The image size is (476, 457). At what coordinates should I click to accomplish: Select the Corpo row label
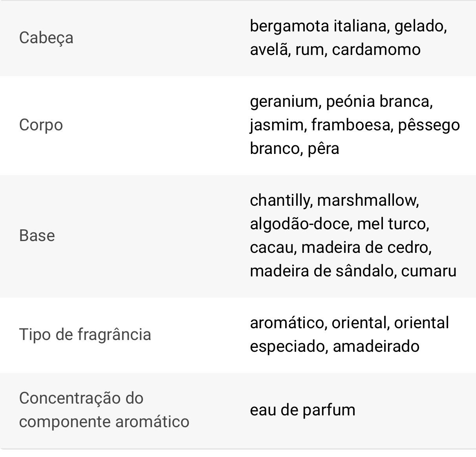tap(41, 125)
